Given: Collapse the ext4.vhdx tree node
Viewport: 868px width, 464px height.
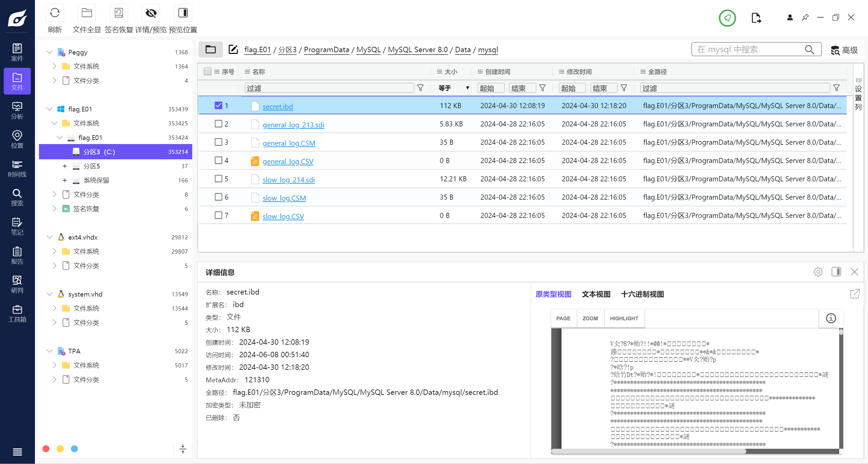Looking at the screenshot, I should pos(50,237).
